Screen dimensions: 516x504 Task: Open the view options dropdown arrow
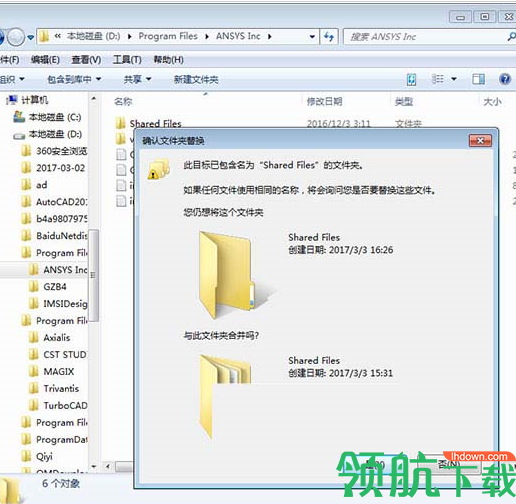pos(454,79)
